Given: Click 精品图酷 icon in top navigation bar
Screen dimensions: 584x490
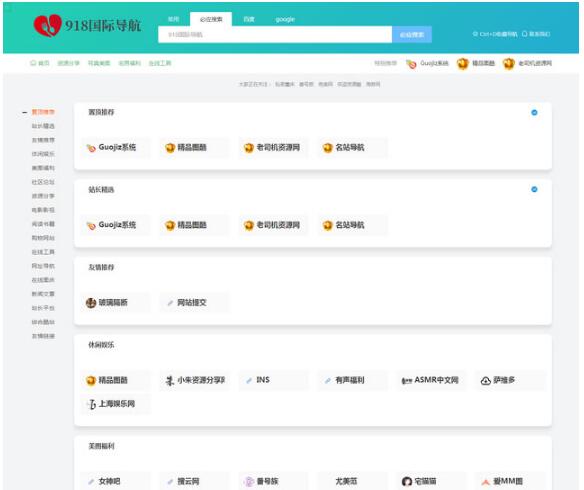Looking at the screenshot, I should click(463, 64).
